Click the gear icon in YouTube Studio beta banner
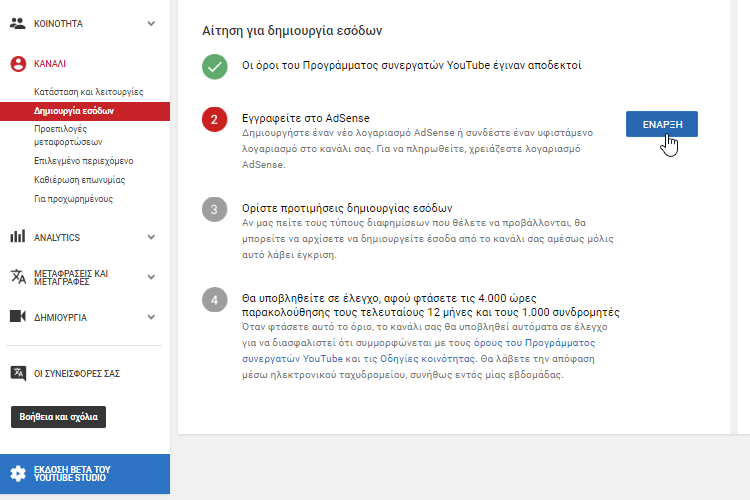This screenshot has width=750, height=500. click(18, 474)
